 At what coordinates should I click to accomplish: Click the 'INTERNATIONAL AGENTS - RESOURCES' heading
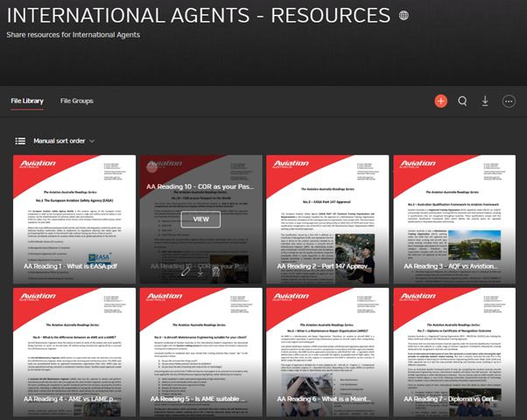199,16
